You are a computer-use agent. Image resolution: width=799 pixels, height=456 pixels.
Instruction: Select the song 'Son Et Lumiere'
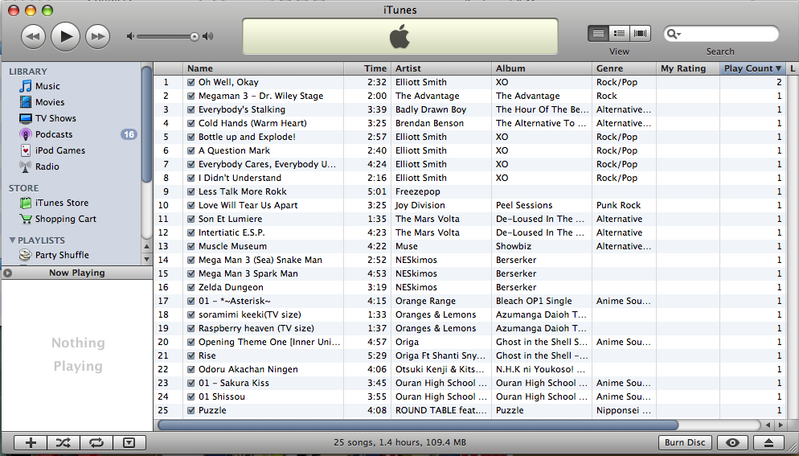230,219
